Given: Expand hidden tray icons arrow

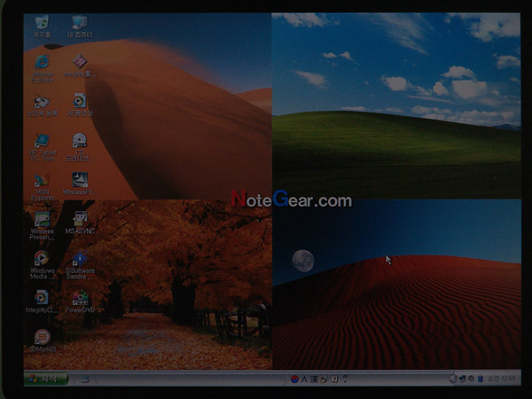Looking at the screenshot, I should tap(452, 379).
